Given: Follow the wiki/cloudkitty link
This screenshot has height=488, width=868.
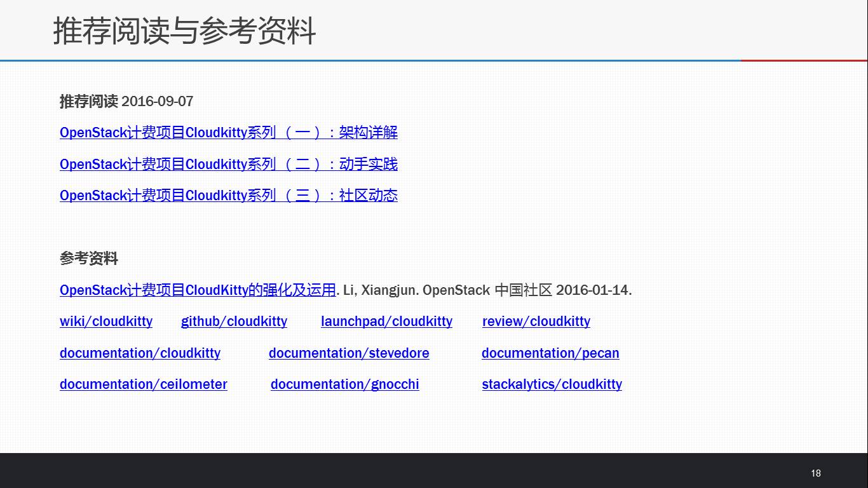Looking at the screenshot, I should [106, 321].
